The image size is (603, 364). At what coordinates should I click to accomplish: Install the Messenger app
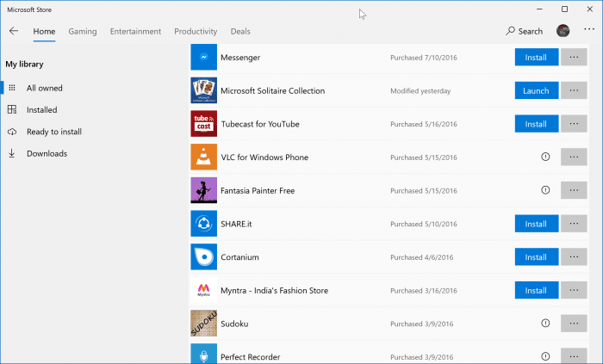[x=537, y=57]
